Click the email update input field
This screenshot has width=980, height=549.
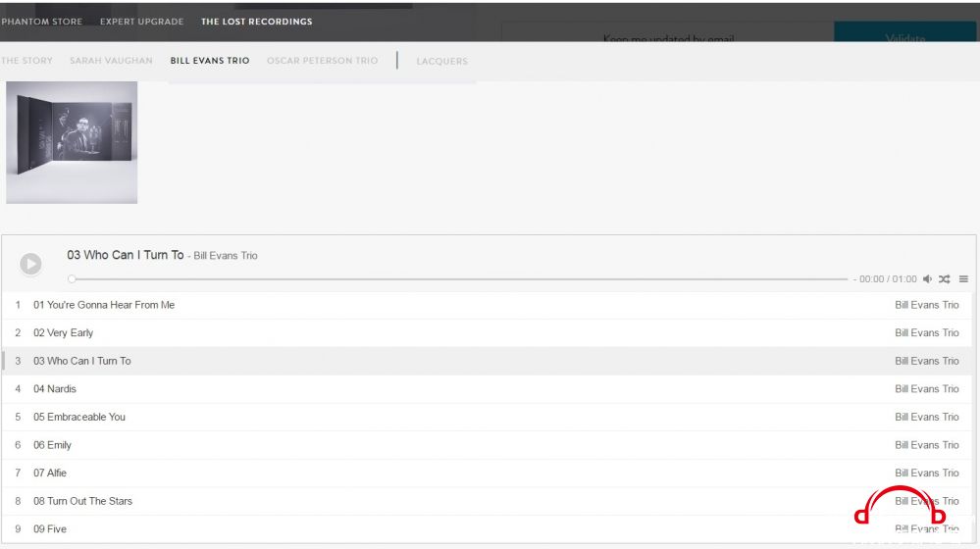667,33
